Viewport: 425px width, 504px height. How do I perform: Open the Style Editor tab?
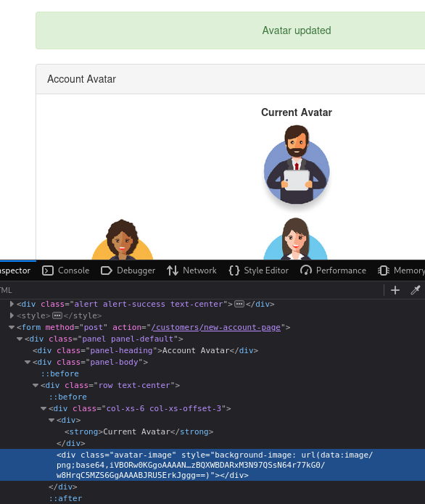coord(259,270)
